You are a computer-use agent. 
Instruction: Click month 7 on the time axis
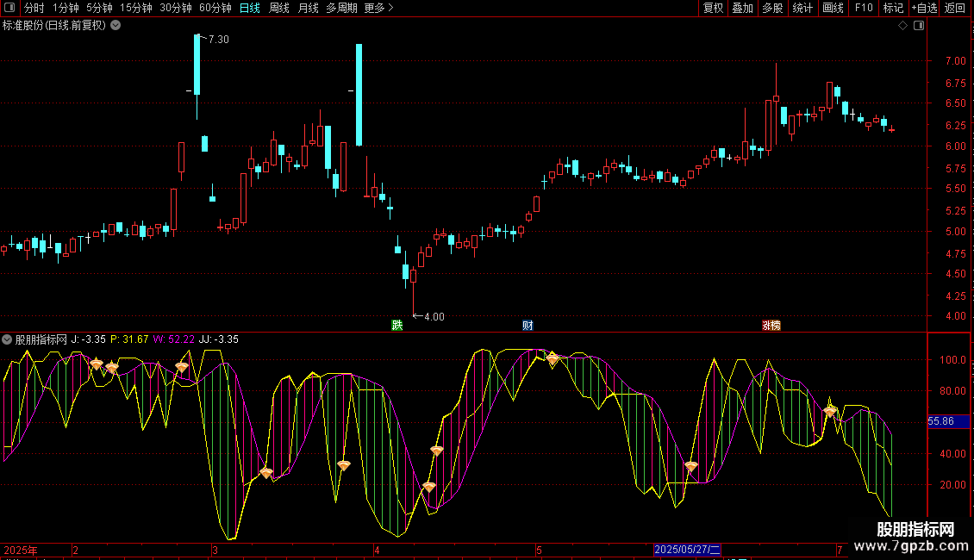[x=840, y=550]
